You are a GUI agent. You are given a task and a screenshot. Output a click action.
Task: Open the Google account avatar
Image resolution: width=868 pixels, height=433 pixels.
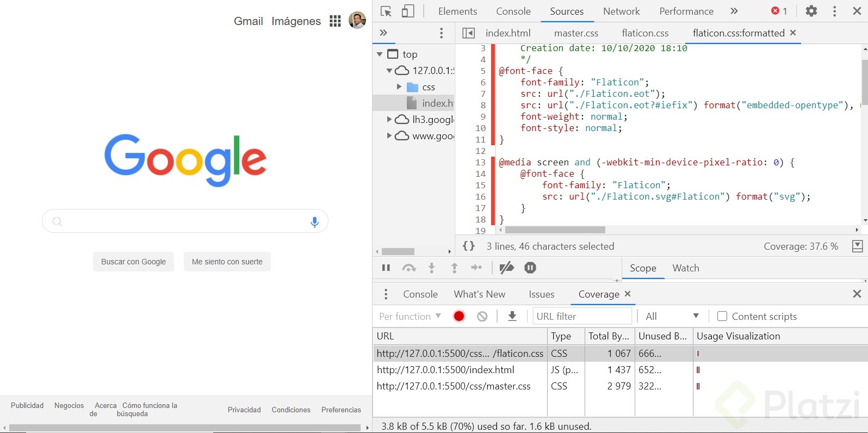click(x=357, y=20)
